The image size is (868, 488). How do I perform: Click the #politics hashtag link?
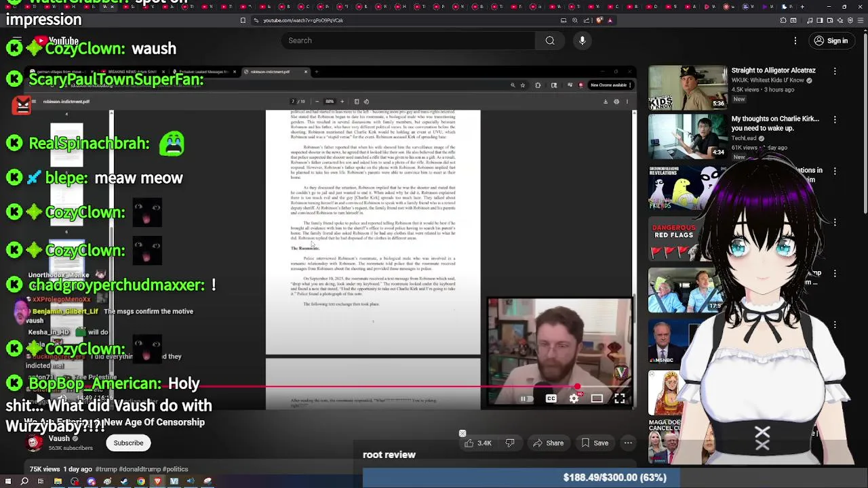[x=176, y=469]
